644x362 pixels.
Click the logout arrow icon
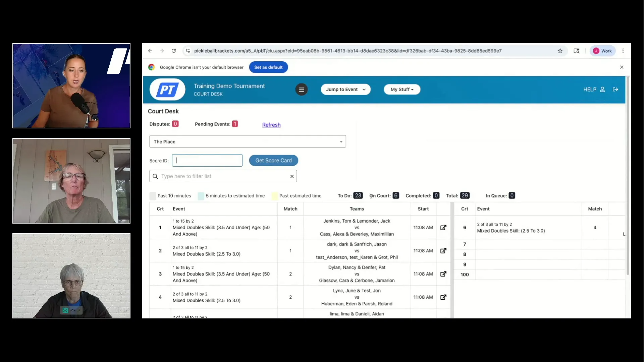click(x=615, y=89)
